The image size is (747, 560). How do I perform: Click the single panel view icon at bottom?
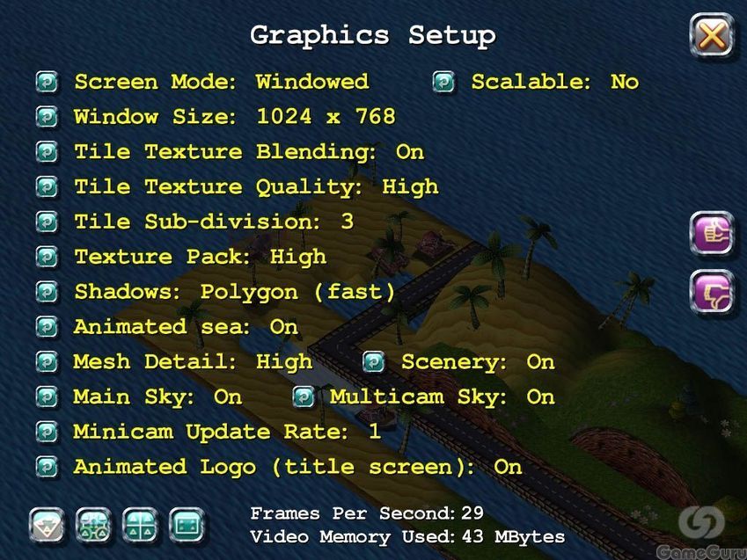pyautogui.click(x=187, y=526)
